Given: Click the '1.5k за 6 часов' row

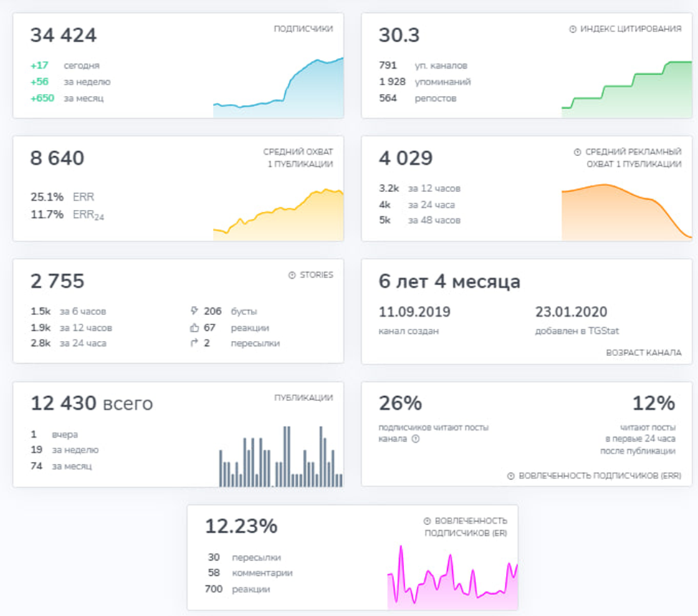Looking at the screenshot, I should pyautogui.click(x=68, y=311).
